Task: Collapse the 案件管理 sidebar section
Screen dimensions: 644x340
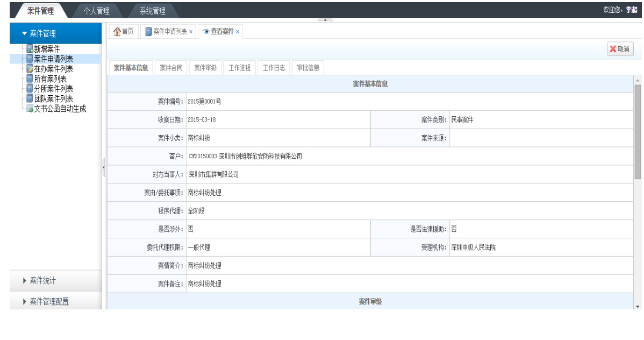Action: click(x=25, y=33)
